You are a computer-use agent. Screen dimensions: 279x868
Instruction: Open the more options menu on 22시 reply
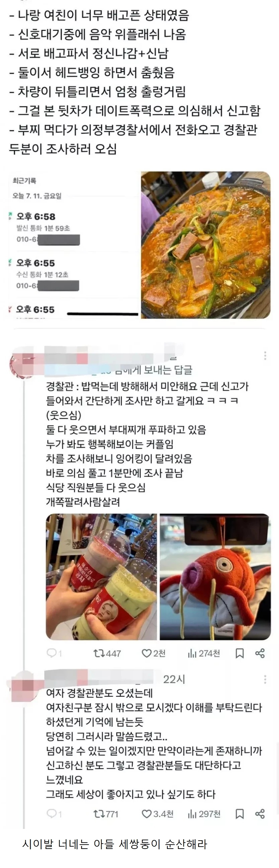tap(265, 679)
